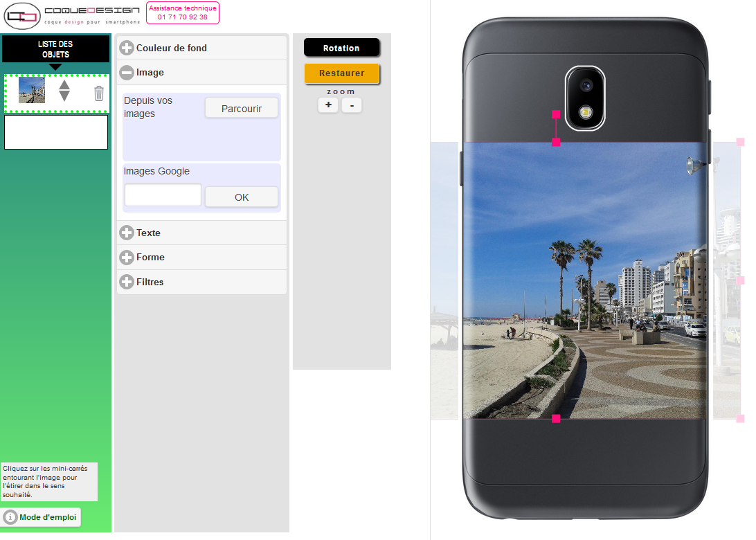
Task: Click the Liste des objets header
Action: [x=55, y=48]
